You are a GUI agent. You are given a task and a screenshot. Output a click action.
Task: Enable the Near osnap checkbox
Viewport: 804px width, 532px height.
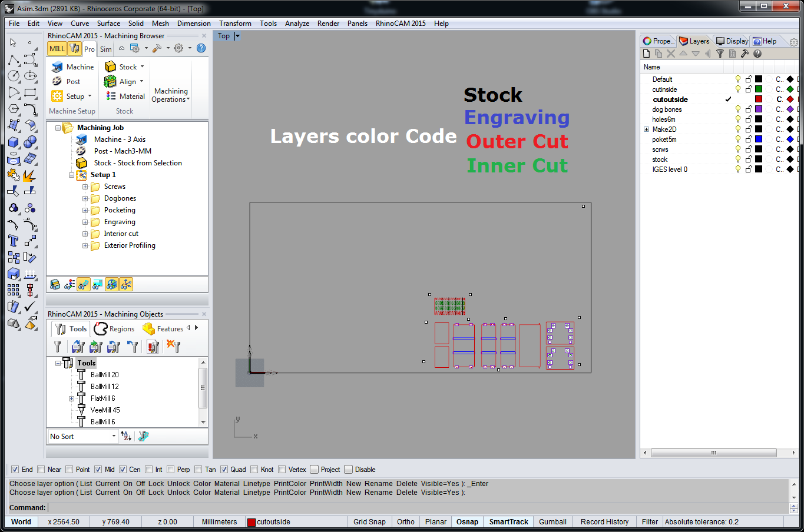41,470
